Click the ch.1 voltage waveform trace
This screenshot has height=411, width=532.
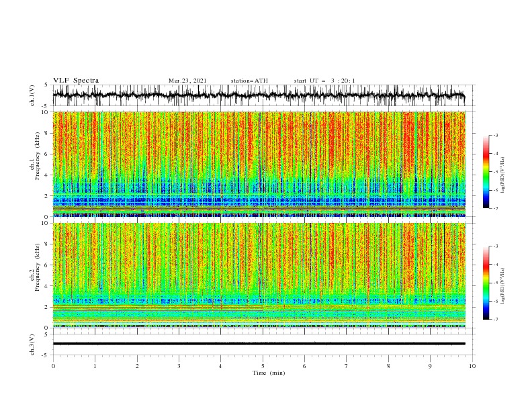click(259, 95)
